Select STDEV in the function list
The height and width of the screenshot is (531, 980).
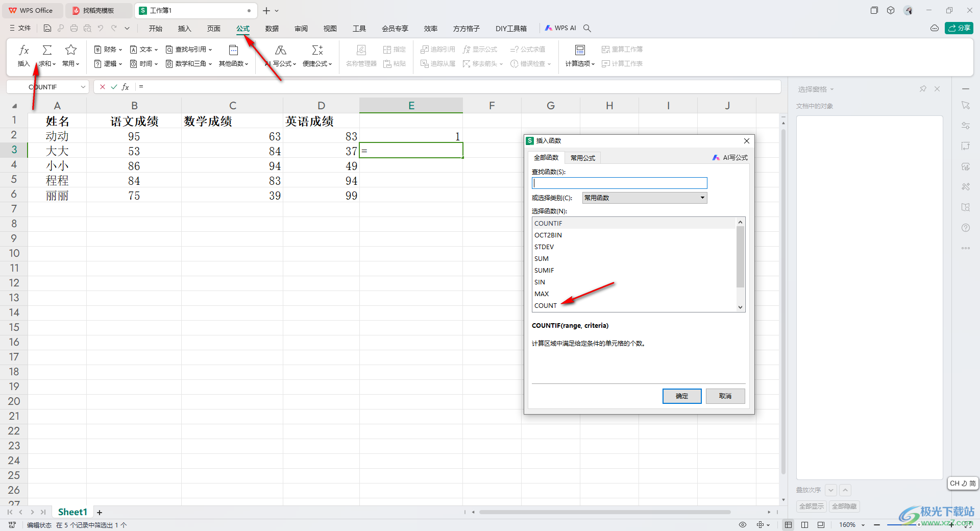(634, 247)
